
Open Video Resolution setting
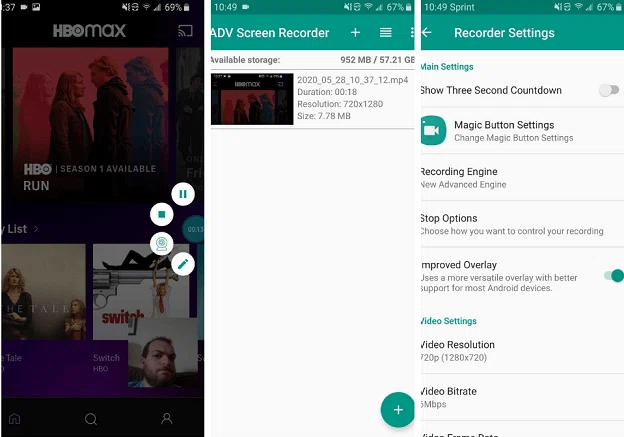tap(522, 351)
